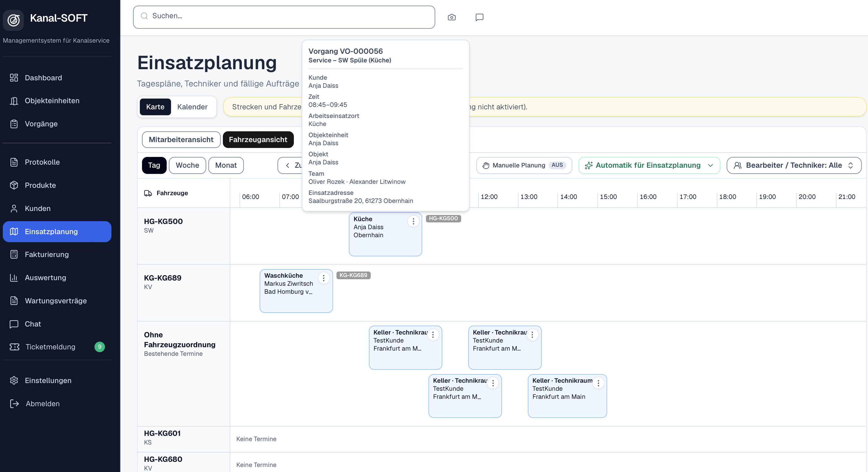The height and width of the screenshot is (472, 868).
Task: Click the Fakturierung calculator icon
Action: [14, 255]
